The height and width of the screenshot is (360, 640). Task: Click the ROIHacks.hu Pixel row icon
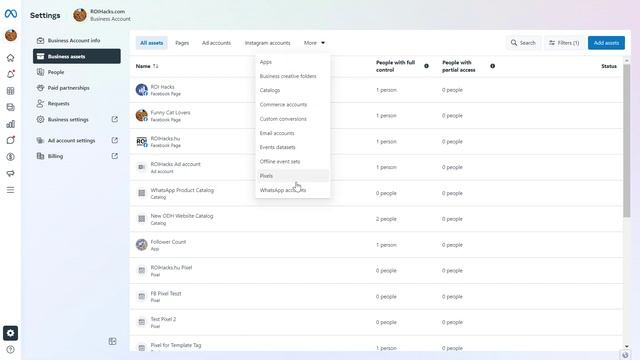(142, 270)
